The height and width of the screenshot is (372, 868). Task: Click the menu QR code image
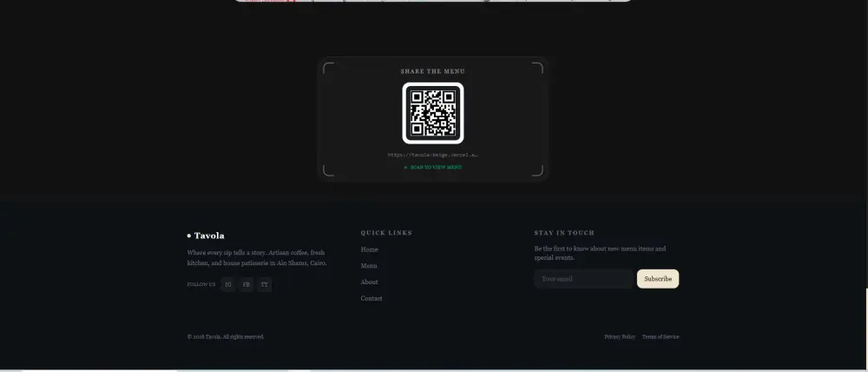coord(433,113)
